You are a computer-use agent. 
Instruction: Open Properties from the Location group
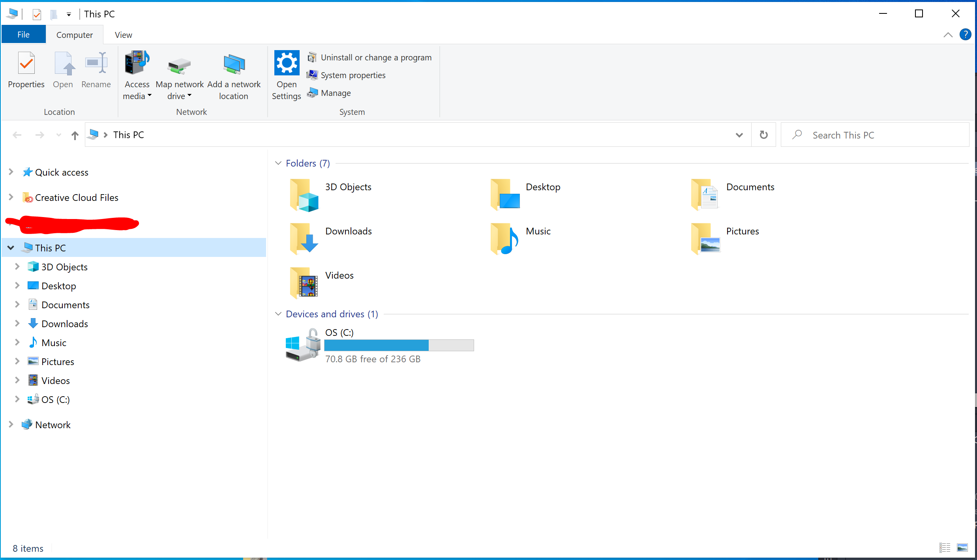pyautogui.click(x=26, y=71)
